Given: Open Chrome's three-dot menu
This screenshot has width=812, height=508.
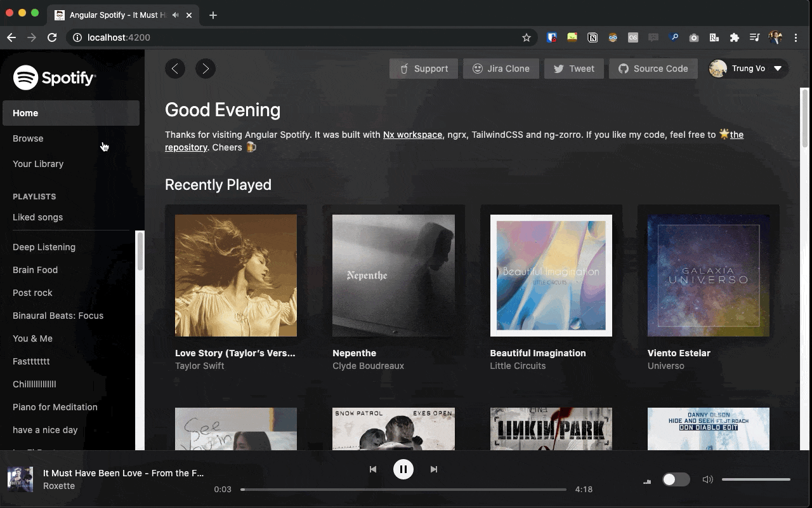Looking at the screenshot, I should coord(796,37).
